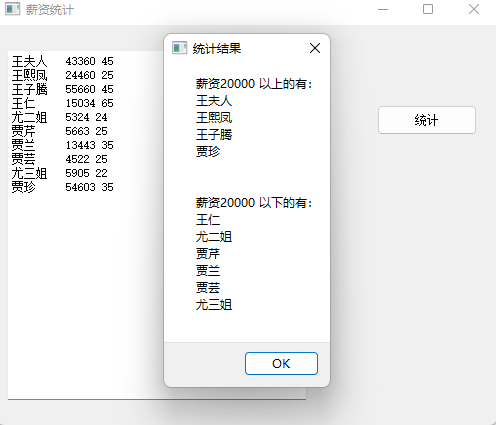Select the 王熙凤 24460 25 row
The width and height of the screenshot is (496, 425).
click(x=63, y=75)
